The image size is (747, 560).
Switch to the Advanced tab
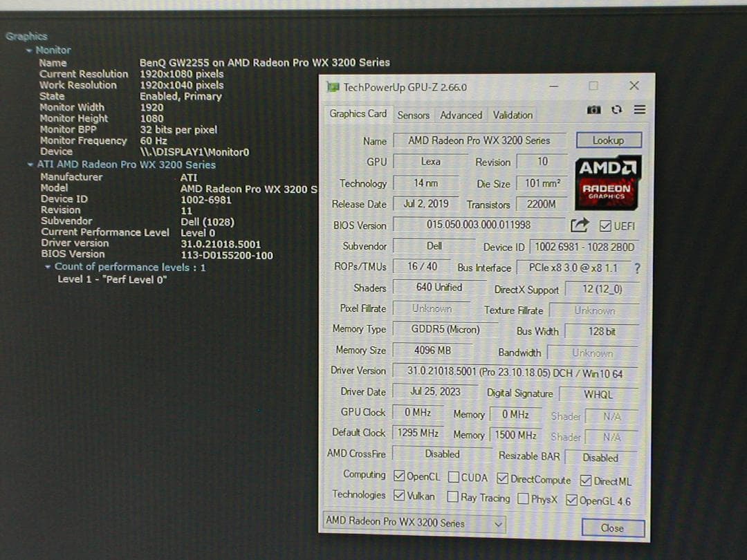coord(461,115)
